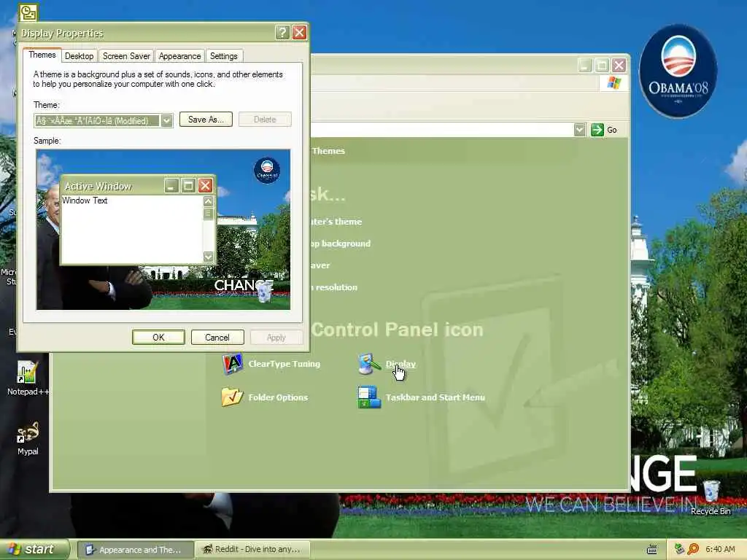Screen dimensions: 747x560
Task: Expand the Theme dropdown list
Action: [166, 120]
